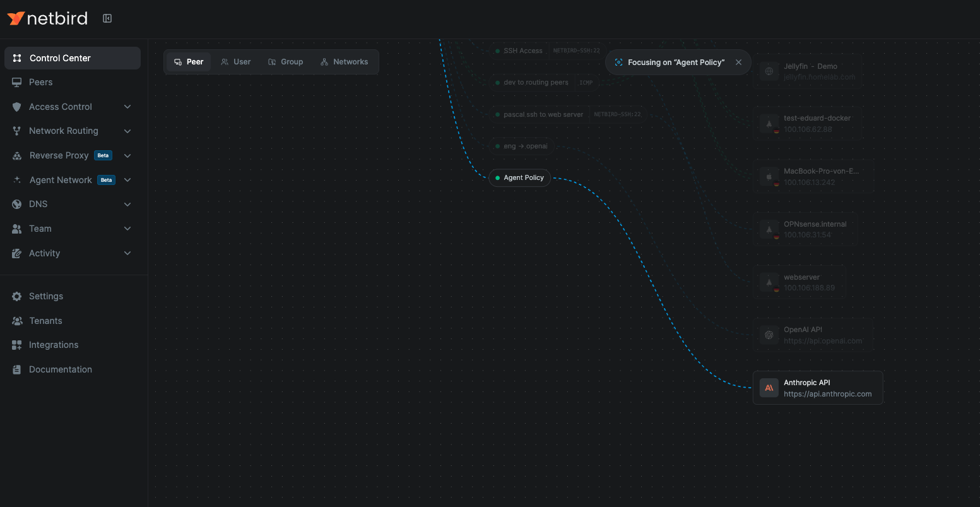This screenshot has width=980, height=507.
Task: Close the Focusing on Agent Policy chip
Action: coord(738,63)
